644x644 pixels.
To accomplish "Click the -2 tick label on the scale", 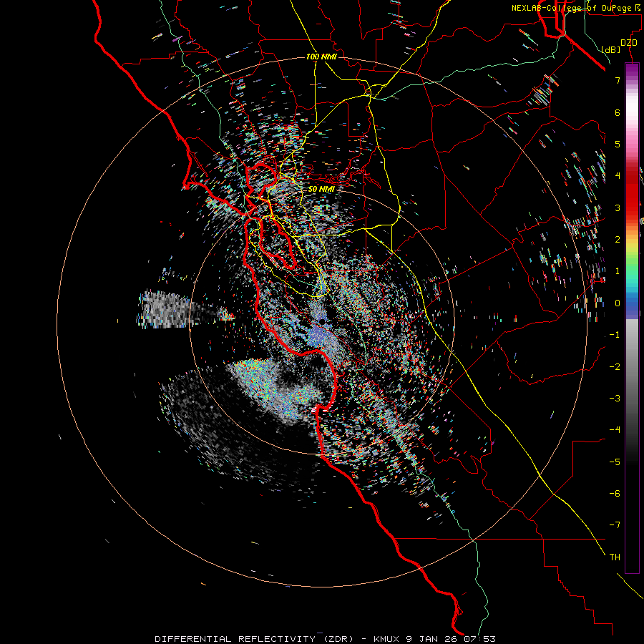I will [x=615, y=366].
